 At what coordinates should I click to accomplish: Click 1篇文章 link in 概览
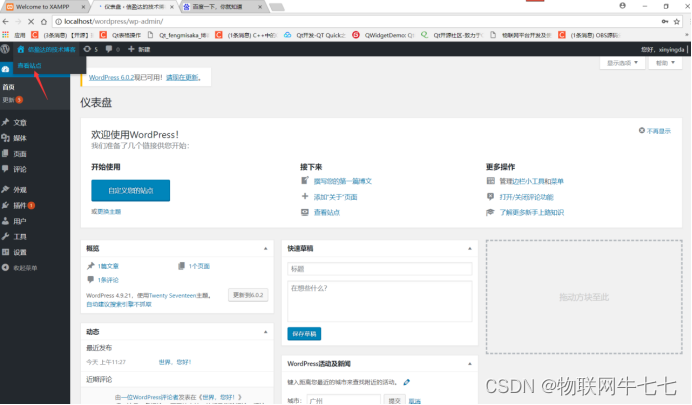pyautogui.click(x=108, y=266)
